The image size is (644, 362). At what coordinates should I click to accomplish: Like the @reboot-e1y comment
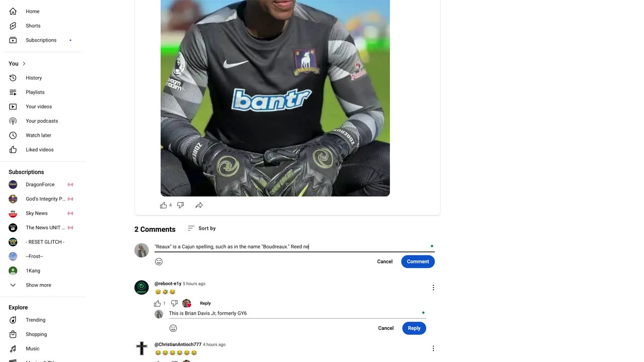click(x=157, y=303)
